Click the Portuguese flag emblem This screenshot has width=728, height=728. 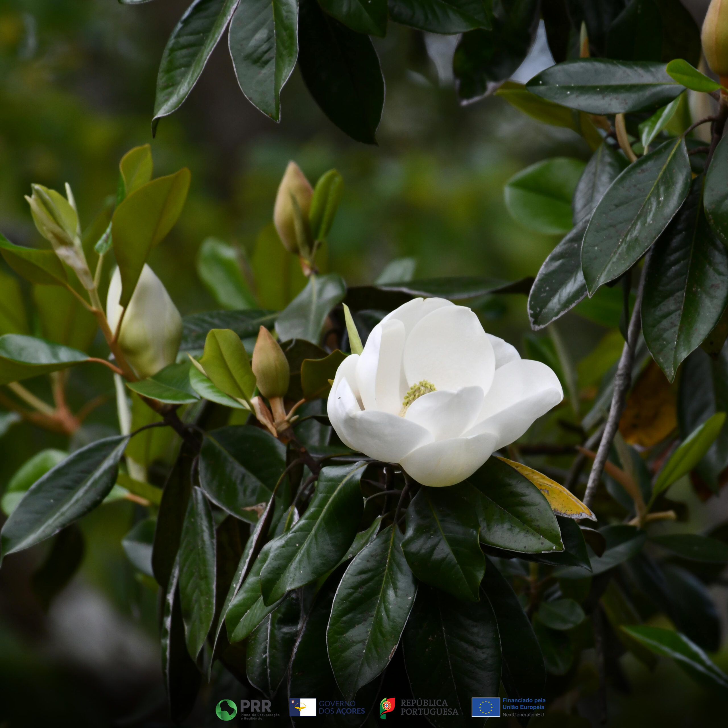coord(387,708)
